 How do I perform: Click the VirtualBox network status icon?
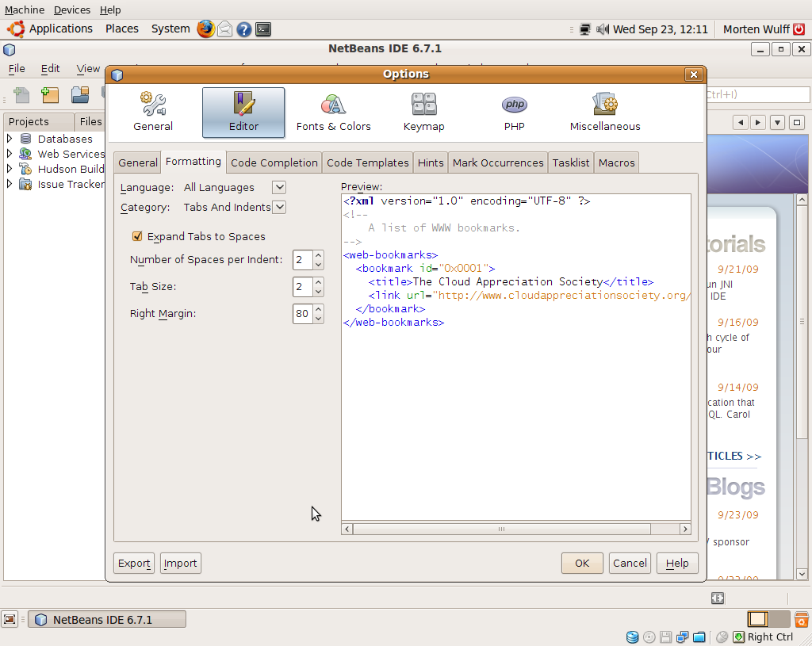(x=683, y=637)
